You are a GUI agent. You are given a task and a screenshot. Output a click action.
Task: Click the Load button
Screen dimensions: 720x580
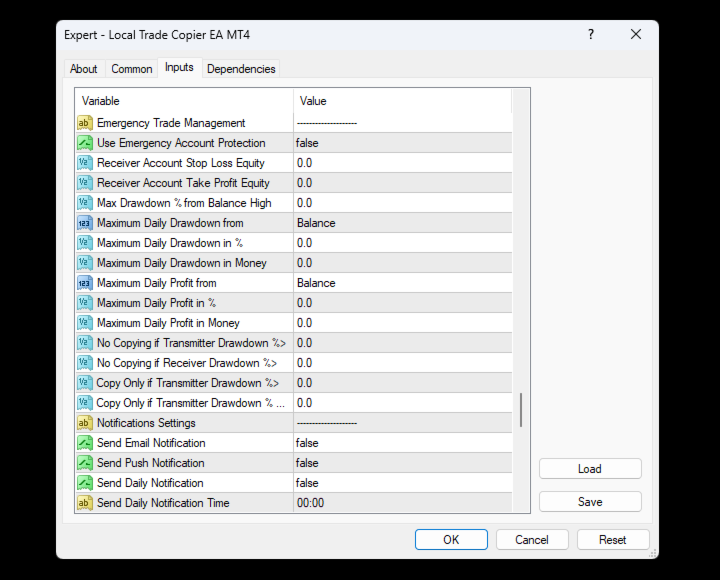590,469
